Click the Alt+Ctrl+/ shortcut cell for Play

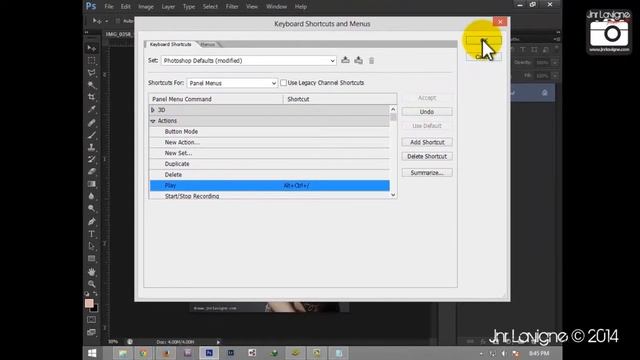296,186
